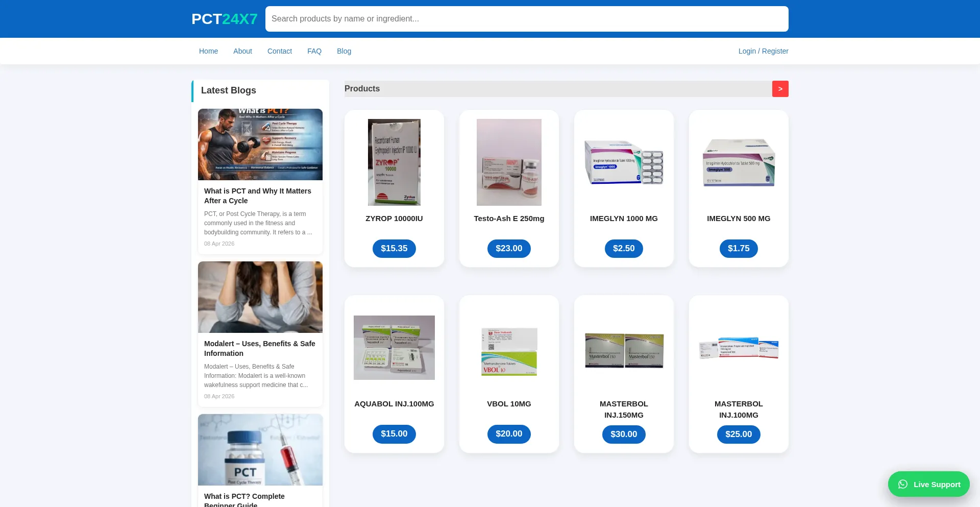This screenshot has height=507, width=980.
Task: Click the red Products arrow button
Action: pyautogui.click(x=780, y=89)
